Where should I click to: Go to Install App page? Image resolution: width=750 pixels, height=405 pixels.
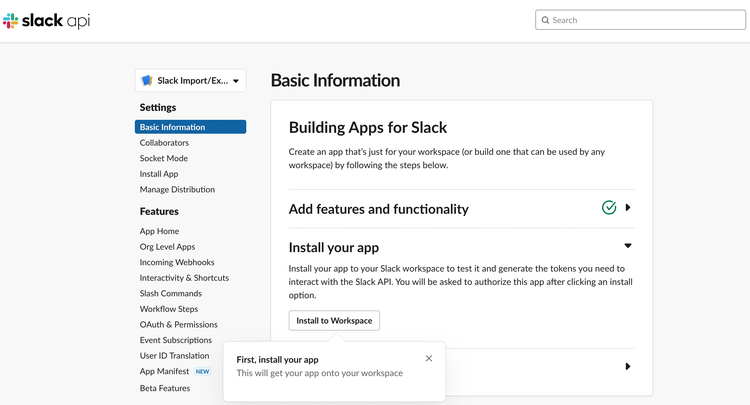point(159,174)
